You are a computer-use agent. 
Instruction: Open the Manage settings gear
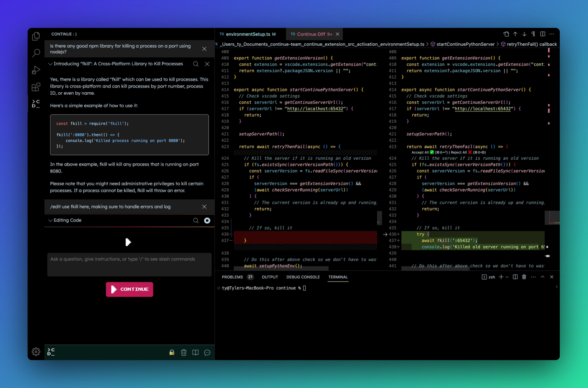36,351
